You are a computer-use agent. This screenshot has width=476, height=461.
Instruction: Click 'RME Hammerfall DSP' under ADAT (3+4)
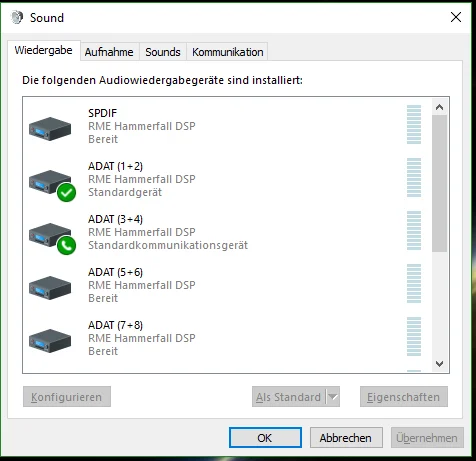click(142, 232)
